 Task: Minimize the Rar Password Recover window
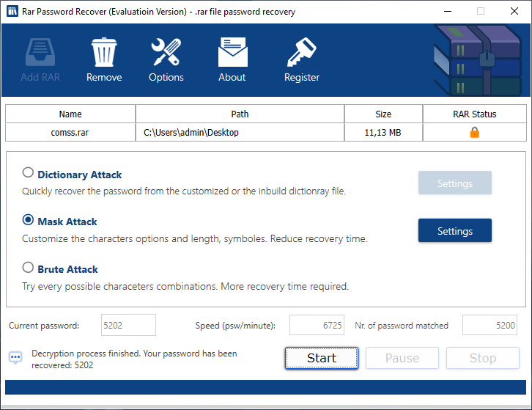(448, 11)
